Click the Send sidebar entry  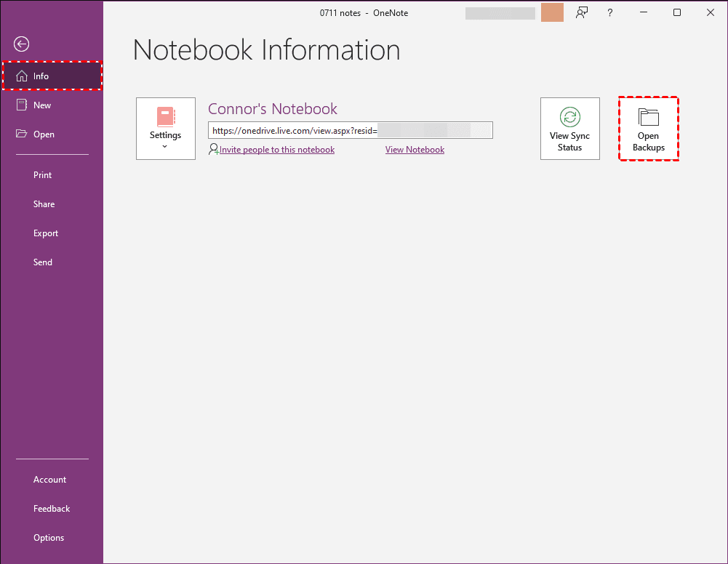[42, 262]
